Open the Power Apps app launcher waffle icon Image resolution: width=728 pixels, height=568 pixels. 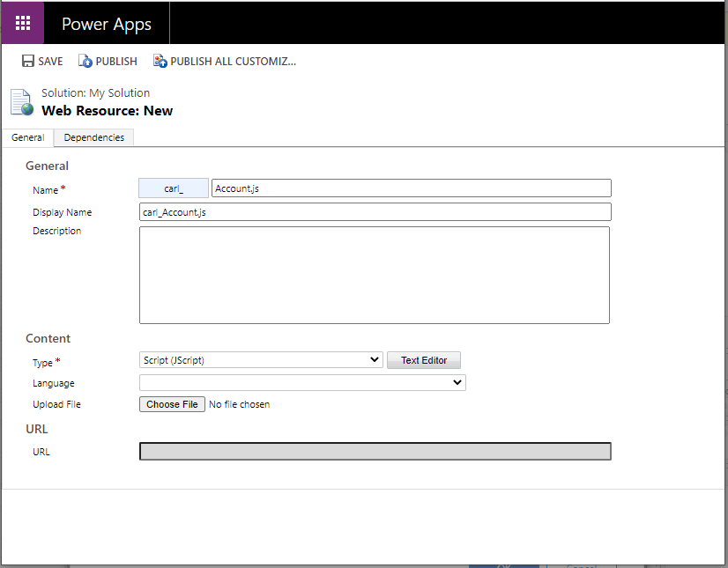[22, 22]
